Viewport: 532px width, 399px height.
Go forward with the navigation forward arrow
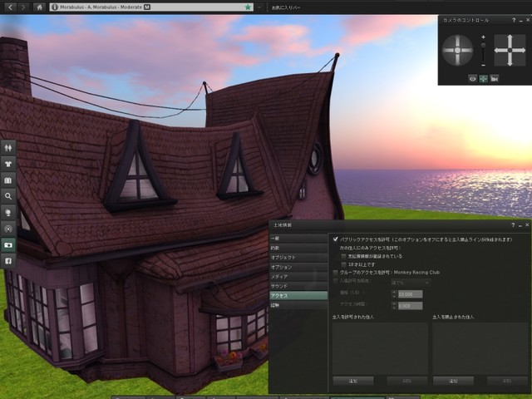tap(23, 7)
